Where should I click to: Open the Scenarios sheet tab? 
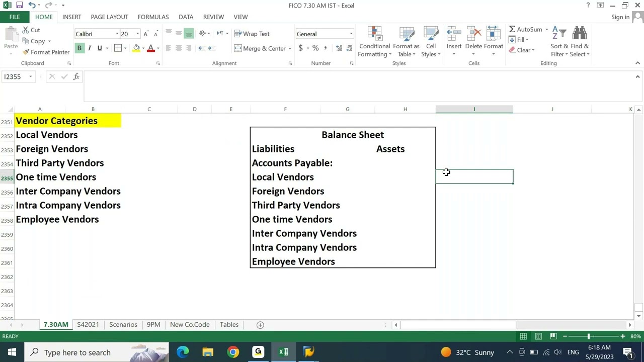tap(123, 325)
